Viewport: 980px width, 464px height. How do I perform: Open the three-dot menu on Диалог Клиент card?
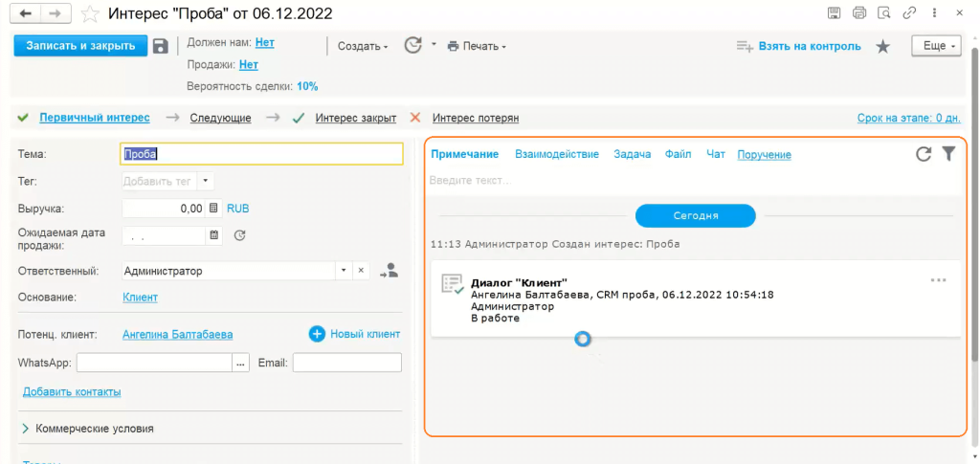(x=938, y=279)
